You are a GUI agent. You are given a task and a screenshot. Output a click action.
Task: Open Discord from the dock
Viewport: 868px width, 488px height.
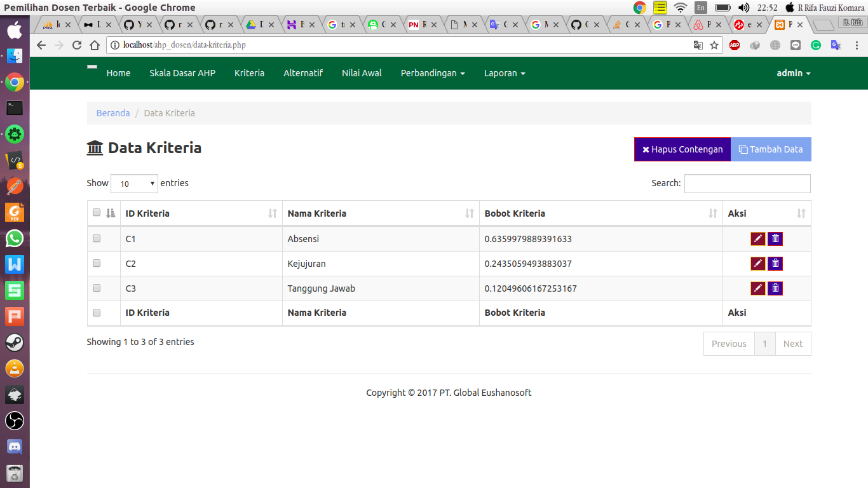tap(15, 447)
